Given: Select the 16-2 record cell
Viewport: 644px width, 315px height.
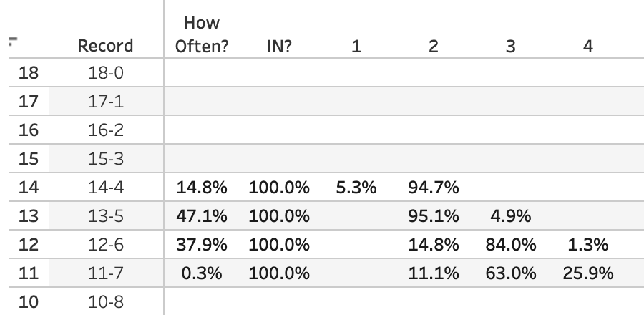Looking at the screenshot, I should pyautogui.click(x=106, y=130).
